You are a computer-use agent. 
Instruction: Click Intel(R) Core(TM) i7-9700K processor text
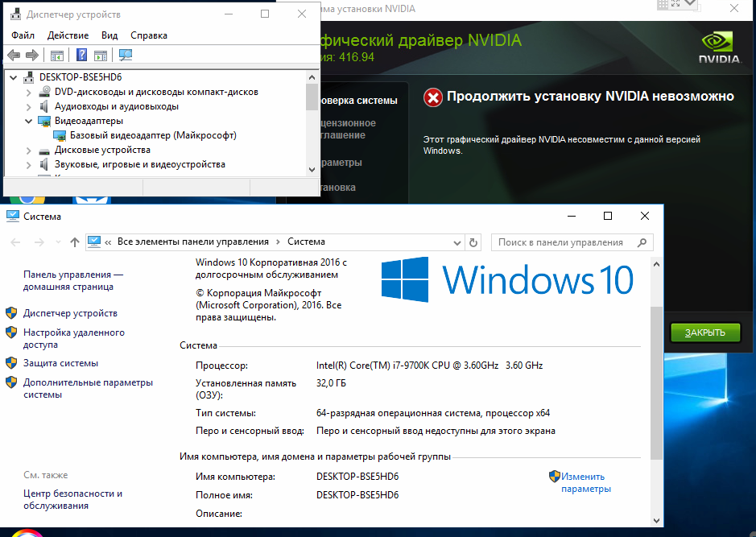[x=430, y=366]
